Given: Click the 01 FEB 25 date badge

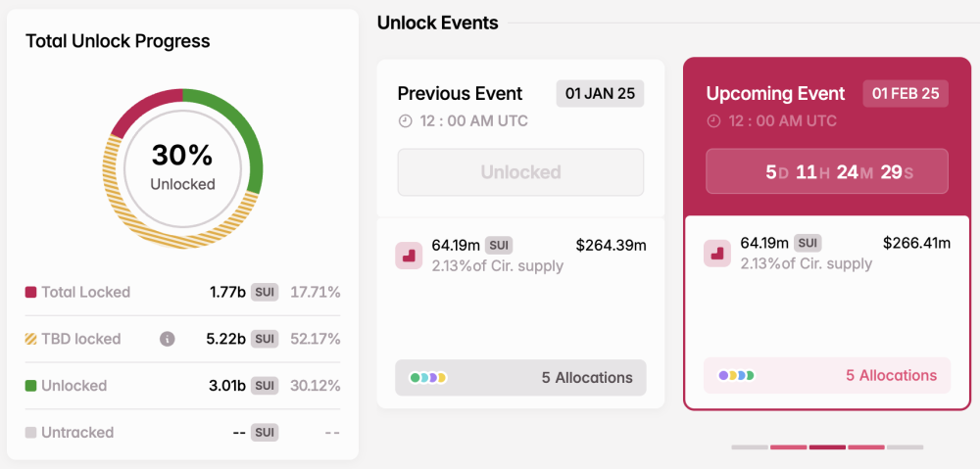Looking at the screenshot, I should pyautogui.click(x=906, y=94).
